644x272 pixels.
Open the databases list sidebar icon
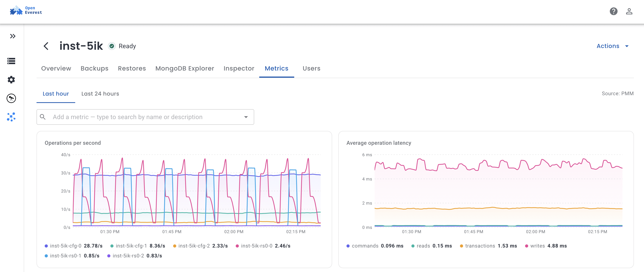pos(11,61)
